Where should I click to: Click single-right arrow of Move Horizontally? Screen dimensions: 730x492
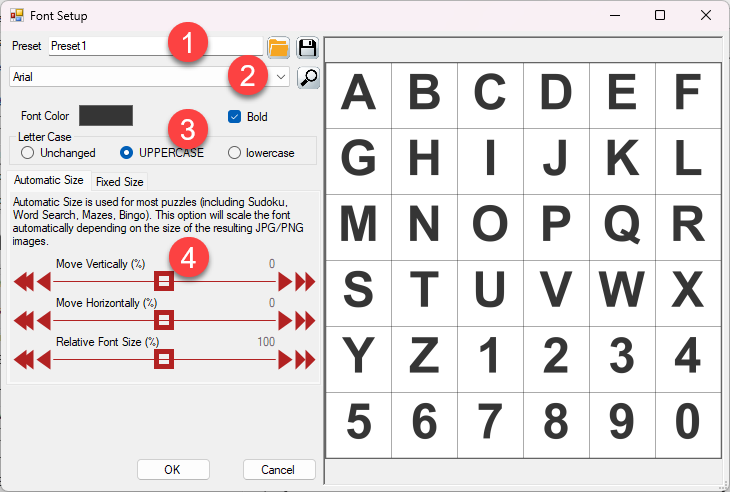285,321
